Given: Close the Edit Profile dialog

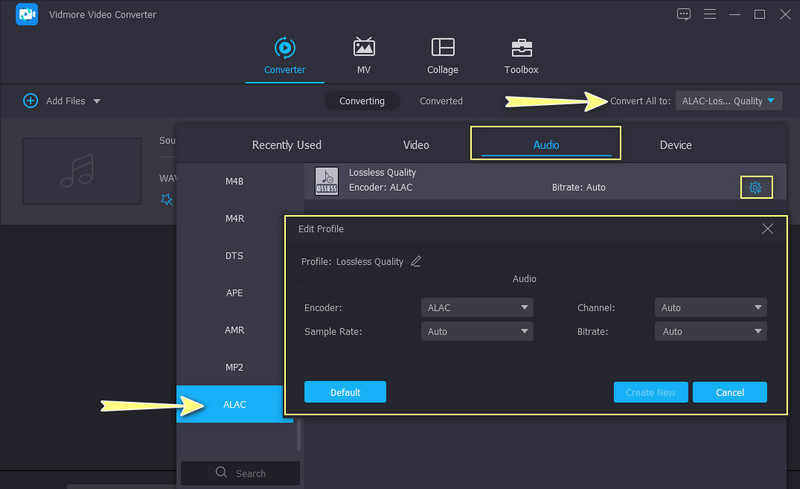Looking at the screenshot, I should (x=767, y=229).
